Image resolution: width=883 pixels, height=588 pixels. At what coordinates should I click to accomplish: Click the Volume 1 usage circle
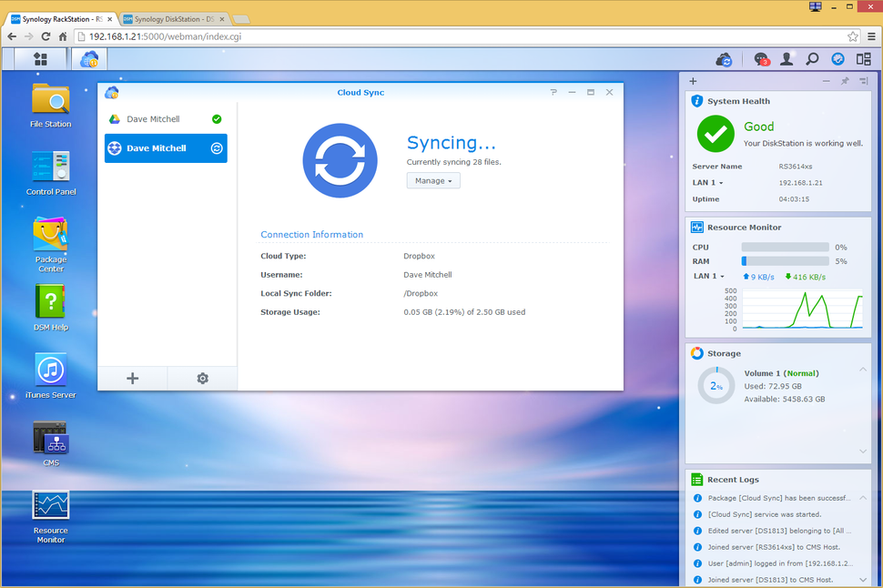coord(716,385)
